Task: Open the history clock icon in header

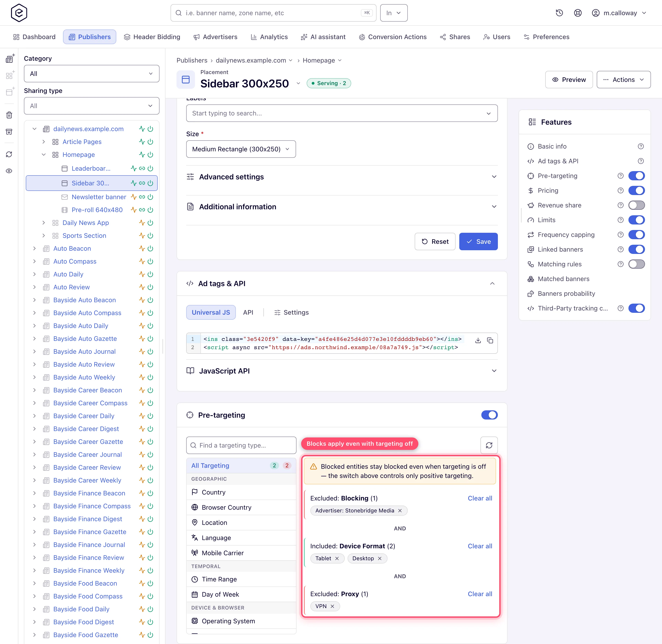Action: pyautogui.click(x=559, y=13)
